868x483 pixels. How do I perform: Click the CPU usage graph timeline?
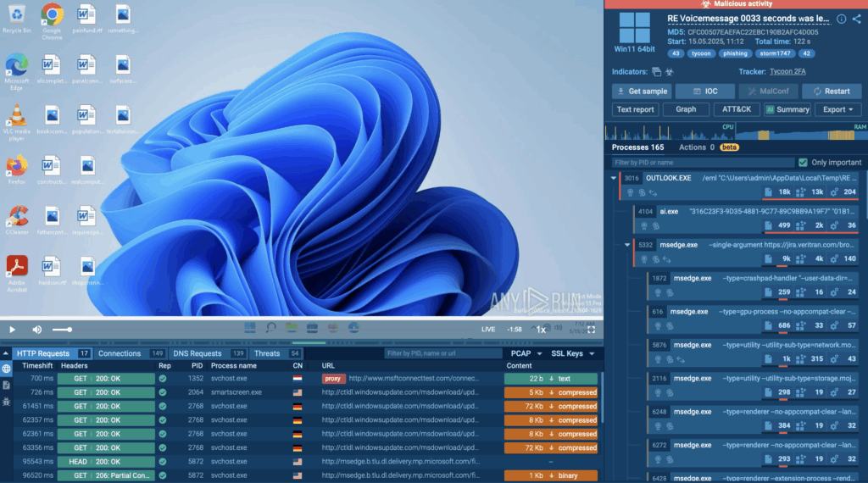(x=670, y=133)
